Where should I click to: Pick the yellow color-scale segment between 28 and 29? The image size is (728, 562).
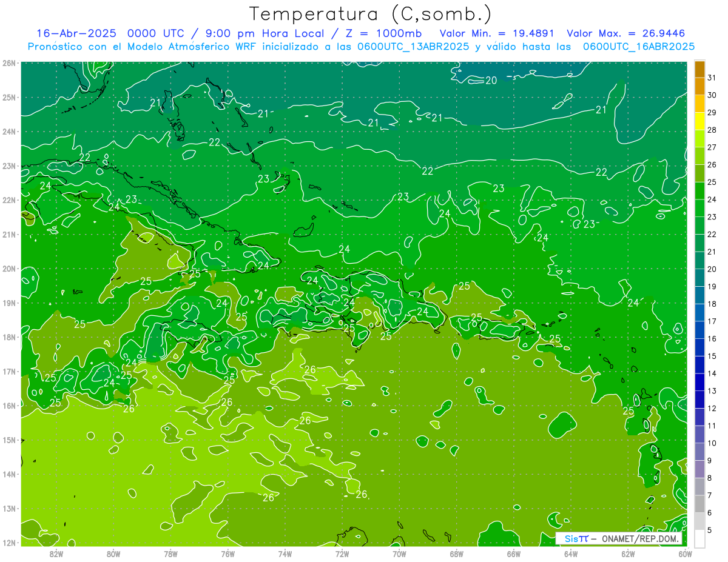point(699,121)
